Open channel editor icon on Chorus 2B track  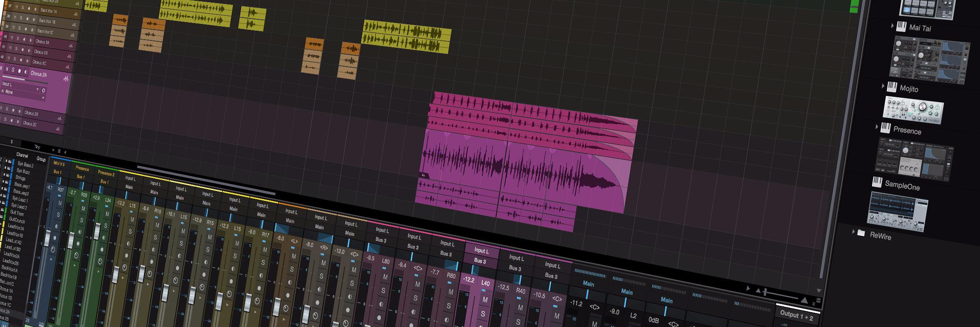[59, 118]
